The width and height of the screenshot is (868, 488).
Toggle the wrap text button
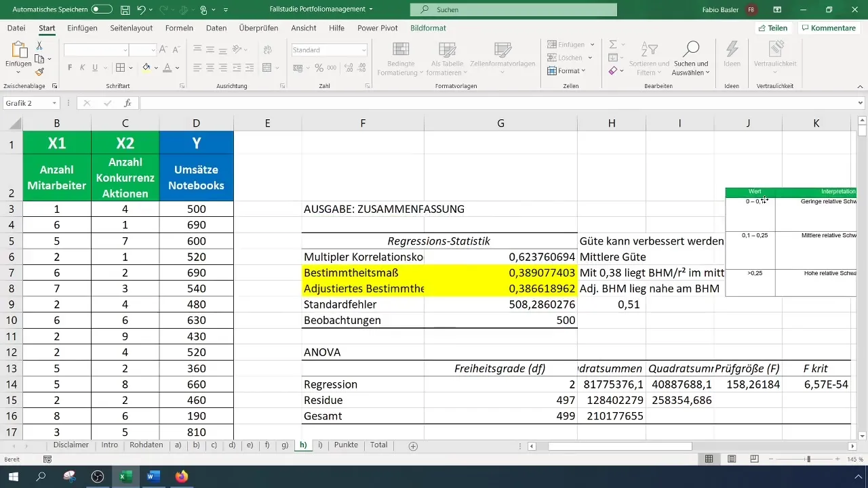267,49
